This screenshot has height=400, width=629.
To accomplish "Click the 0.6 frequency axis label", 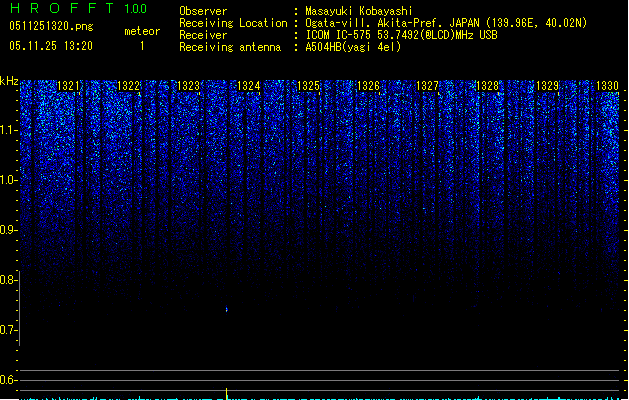I will (8, 380).
